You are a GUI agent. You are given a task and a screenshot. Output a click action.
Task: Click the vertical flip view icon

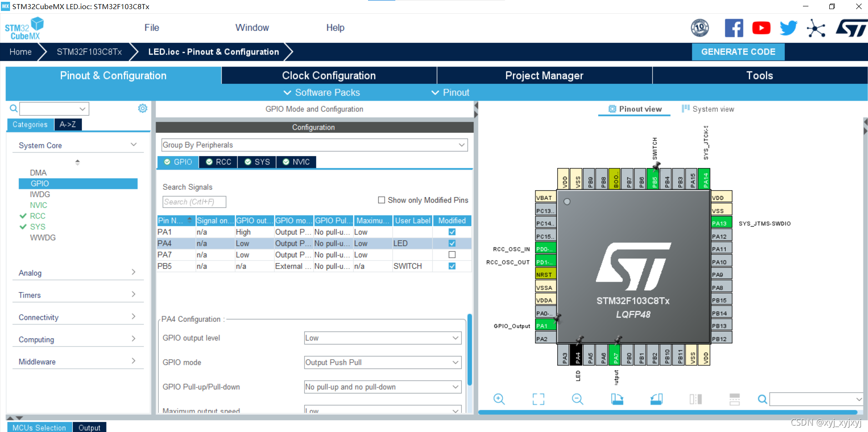coord(696,399)
